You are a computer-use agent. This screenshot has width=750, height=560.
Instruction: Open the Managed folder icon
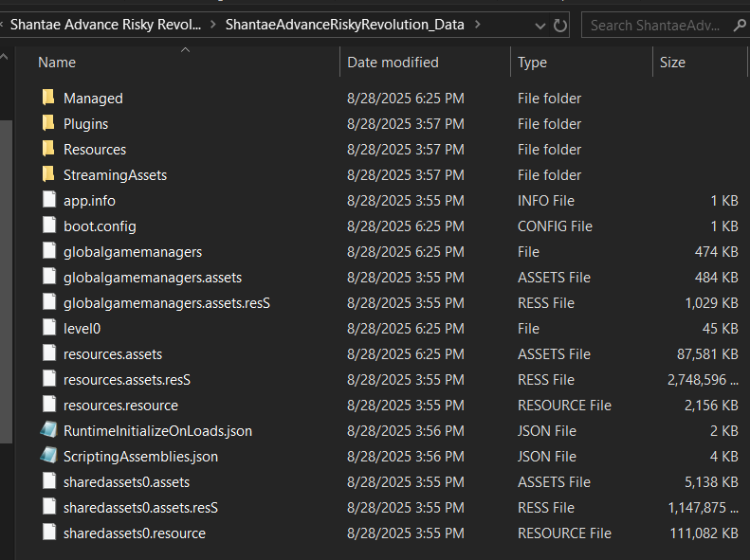(48, 98)
